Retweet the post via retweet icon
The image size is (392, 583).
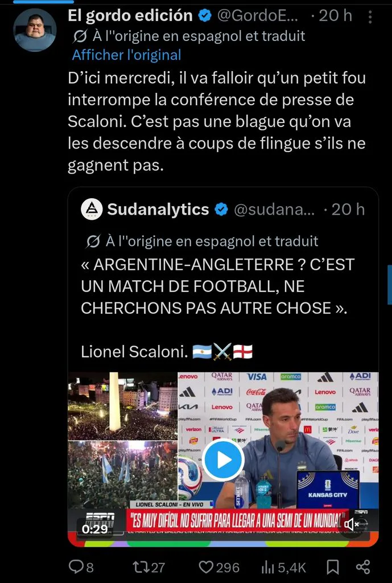pyautogui.click(x=142, y=566)
